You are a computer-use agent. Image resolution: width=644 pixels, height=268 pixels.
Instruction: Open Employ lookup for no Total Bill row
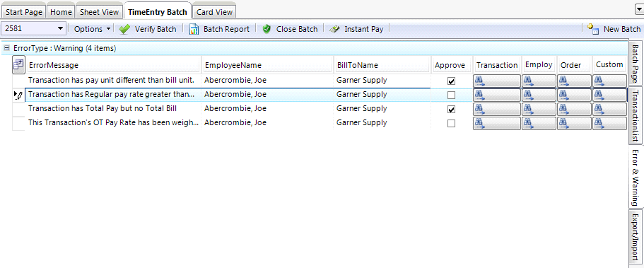click(x=539, y=109)
